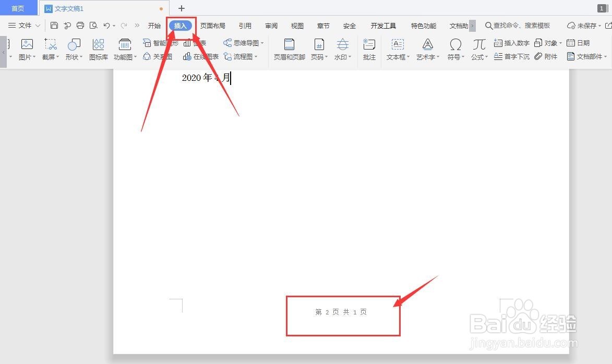Insert an 附件 attachment
This screenshot has height=364, width=612.
(546, 56)
